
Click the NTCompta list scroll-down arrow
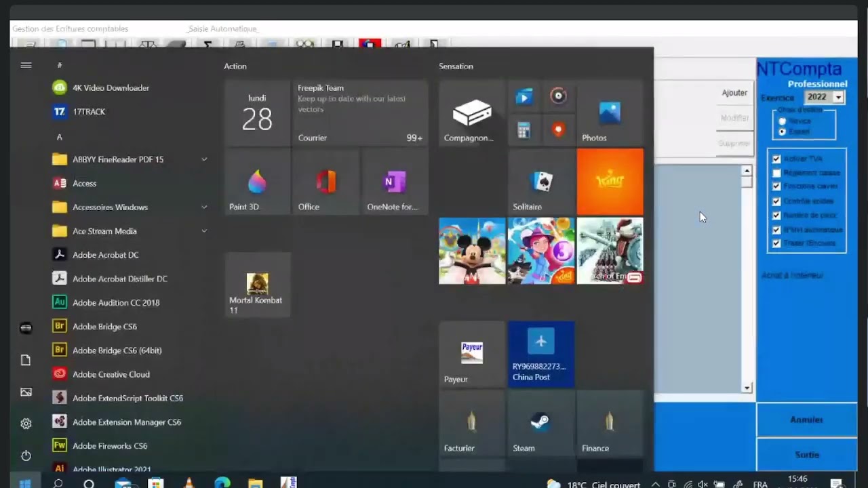(x=747, y=388)
